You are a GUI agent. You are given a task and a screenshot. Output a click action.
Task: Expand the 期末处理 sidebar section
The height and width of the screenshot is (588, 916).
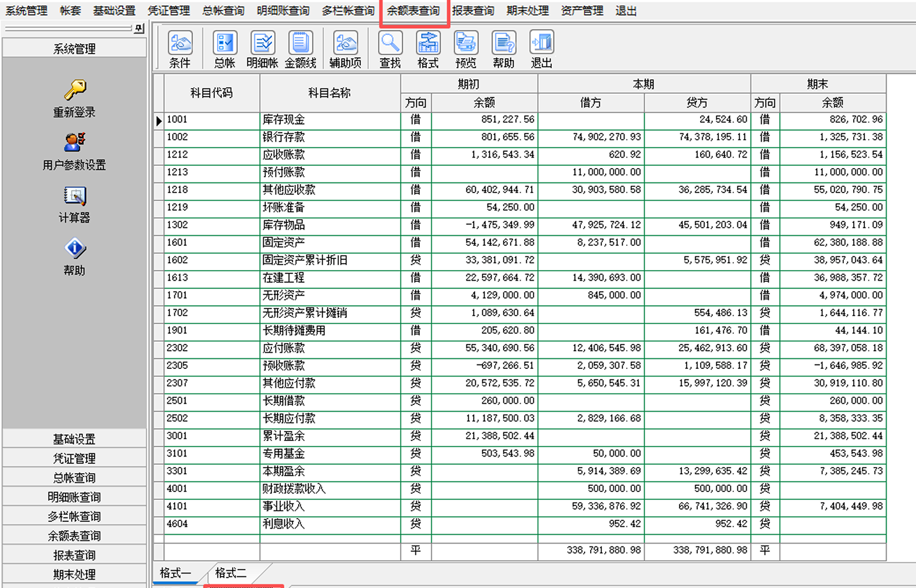click(74, 575)
